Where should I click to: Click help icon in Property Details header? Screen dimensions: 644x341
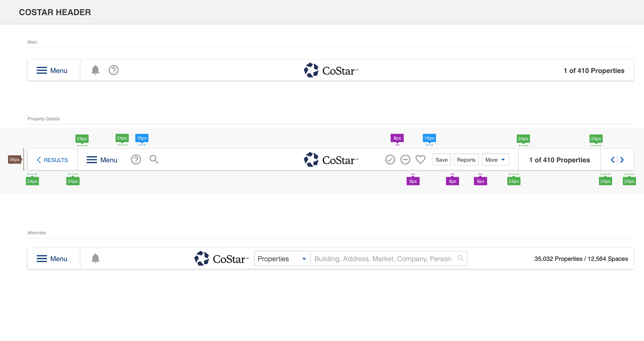(x=136, y=159)
